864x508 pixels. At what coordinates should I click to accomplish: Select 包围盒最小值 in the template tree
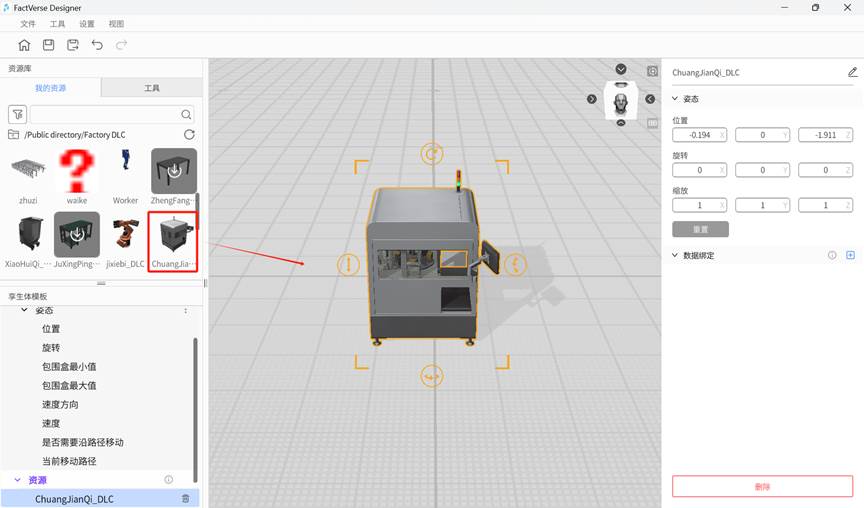pyautogui.click(x=69, y=366)
